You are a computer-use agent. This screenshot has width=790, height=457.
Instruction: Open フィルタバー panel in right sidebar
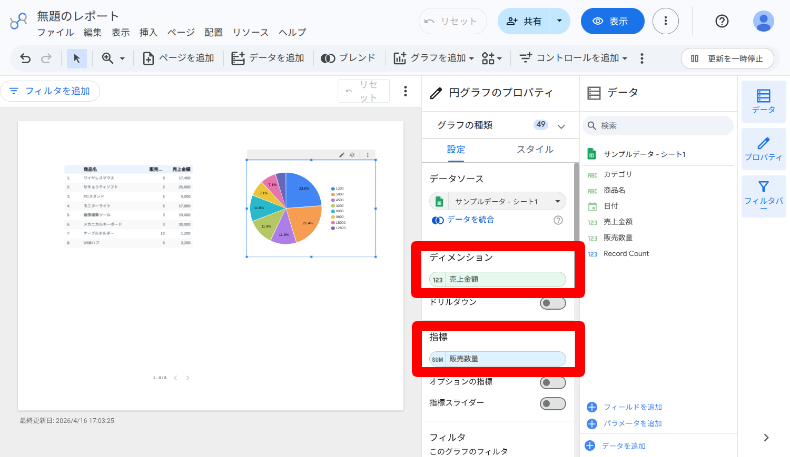tap(763, 196)
